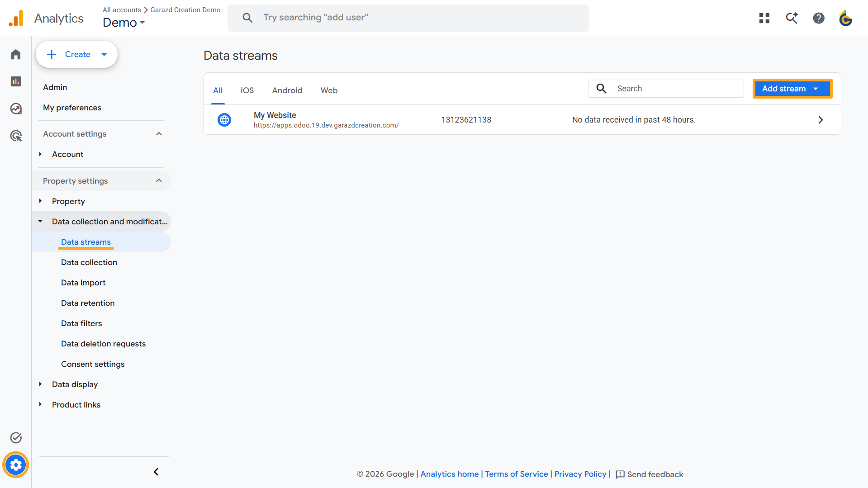Image resolution: width=868 pixels, height=488 pixels.
Task: Click the apps.odoo.19 stream URL
Action: click(326, 125)
